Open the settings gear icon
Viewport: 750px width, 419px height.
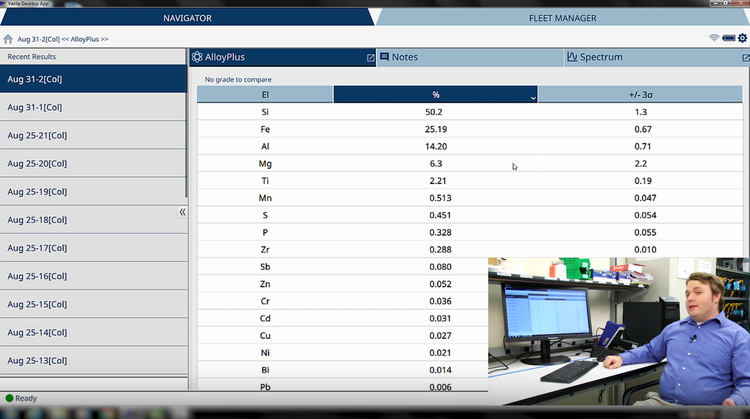click(x=742, y=38)
